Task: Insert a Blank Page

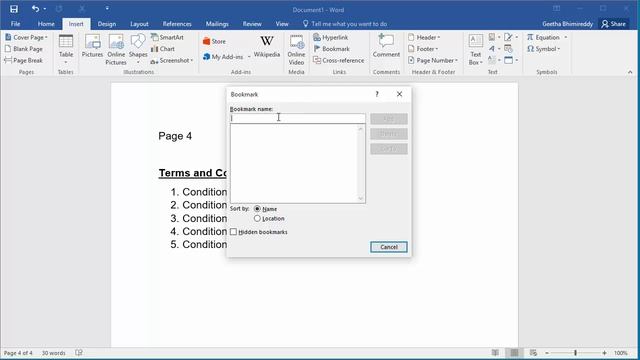Action: 24,49
